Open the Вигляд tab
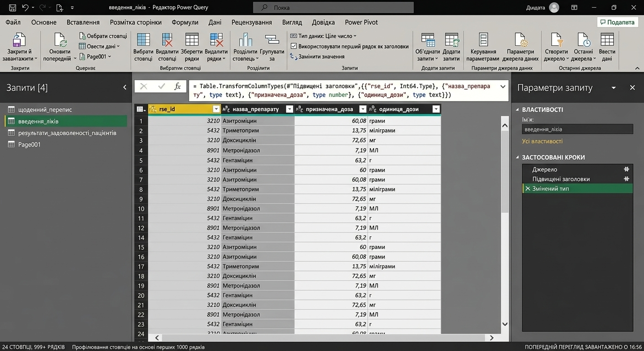The image size is (644, 351). point(292,22)
